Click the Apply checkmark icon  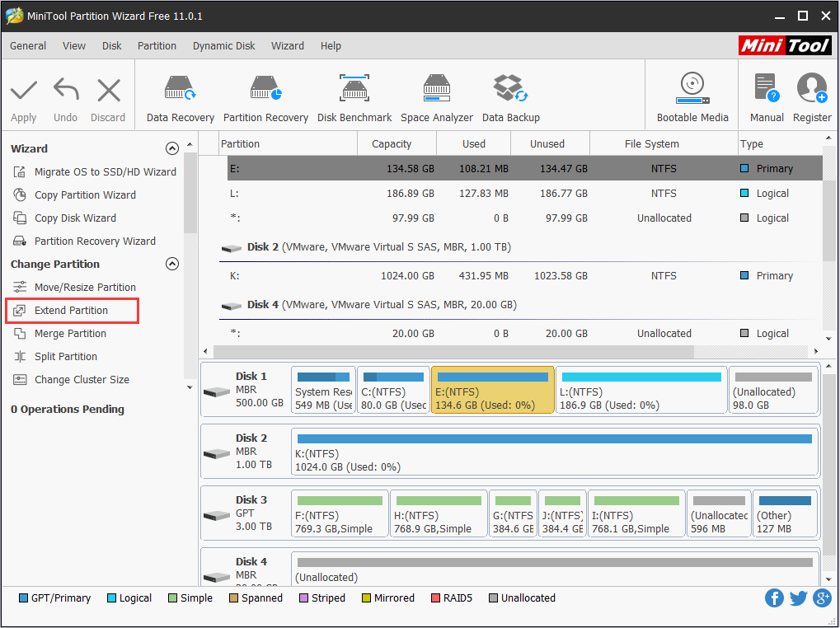[x=24, y=91]
